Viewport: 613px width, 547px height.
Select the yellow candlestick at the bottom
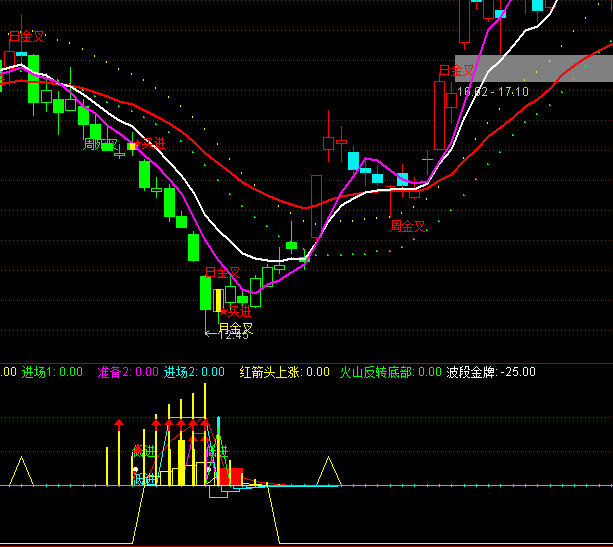coord(218,298)
